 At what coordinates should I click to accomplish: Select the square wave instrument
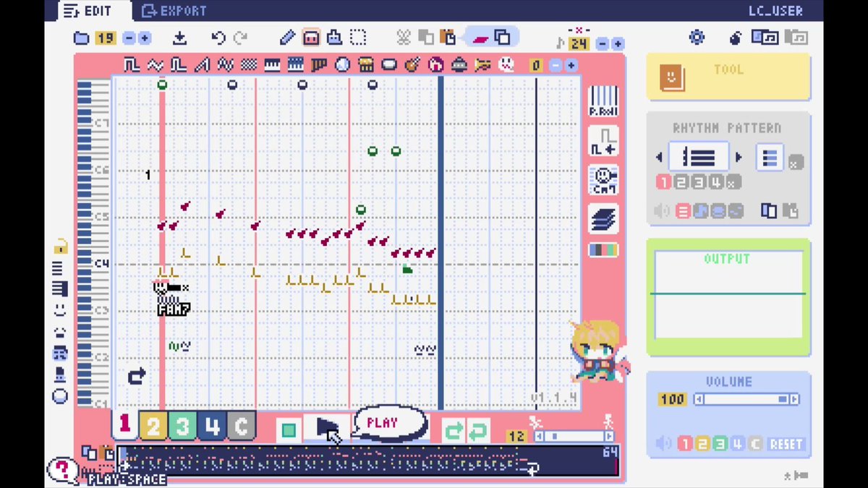coord(131,65)
